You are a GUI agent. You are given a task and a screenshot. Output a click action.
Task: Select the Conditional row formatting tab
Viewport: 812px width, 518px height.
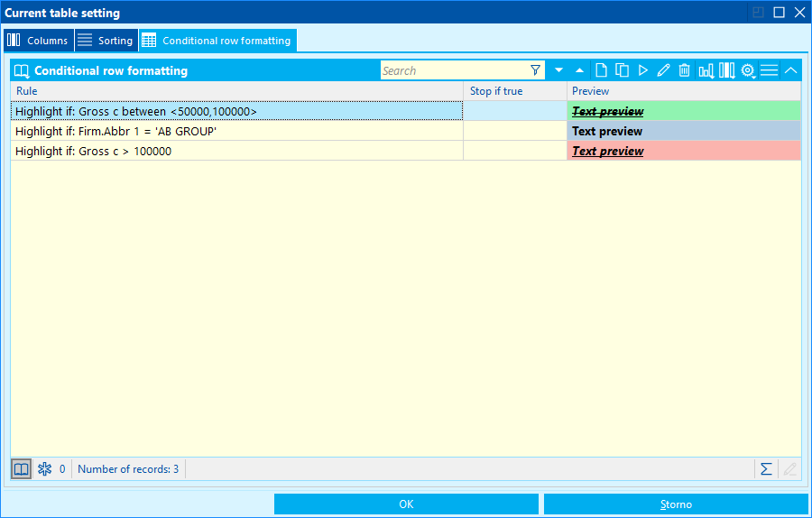(218, 41)
